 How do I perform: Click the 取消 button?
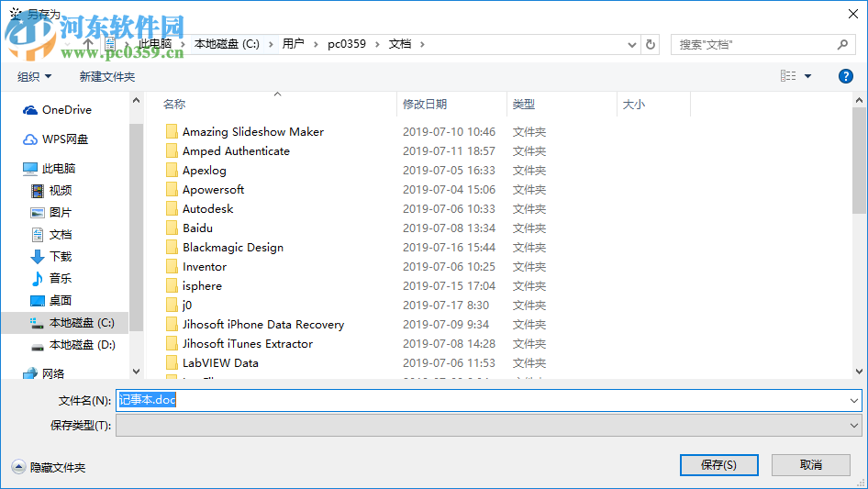[x=811, y=465]
